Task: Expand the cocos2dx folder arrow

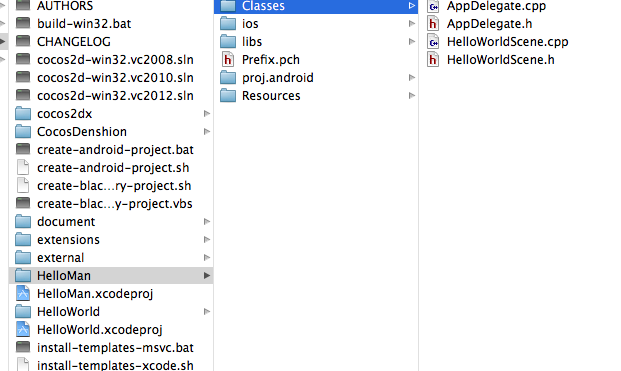Action: click(207, 114)
